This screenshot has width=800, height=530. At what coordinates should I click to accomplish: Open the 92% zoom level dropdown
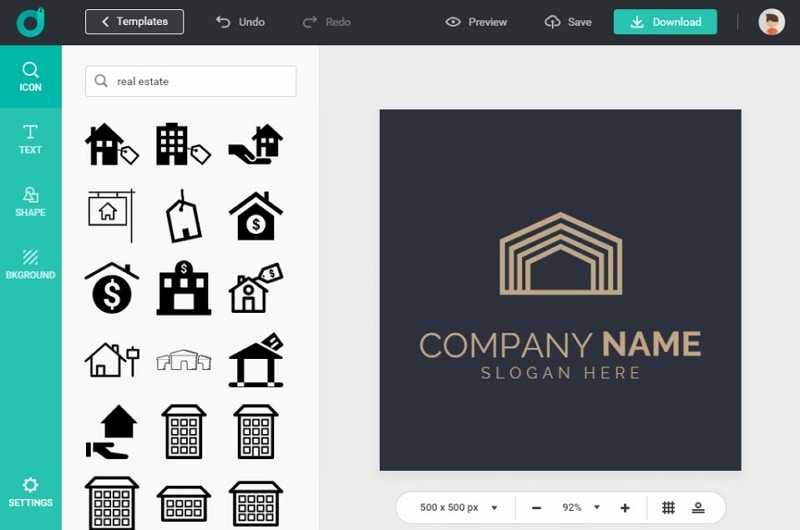tap(581, 508)
